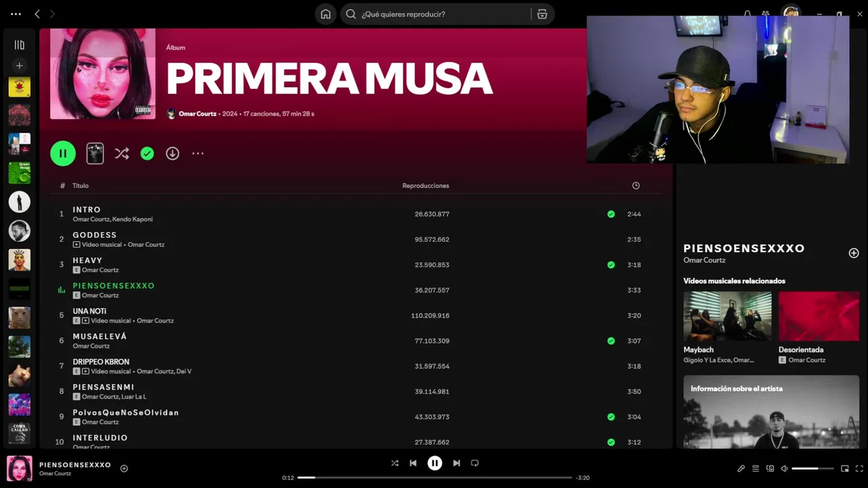This screenshot has width=868, height=488.
Task: Toggle the liked checkmark on the INTERLUDIO row
Action: coord(611,442)
